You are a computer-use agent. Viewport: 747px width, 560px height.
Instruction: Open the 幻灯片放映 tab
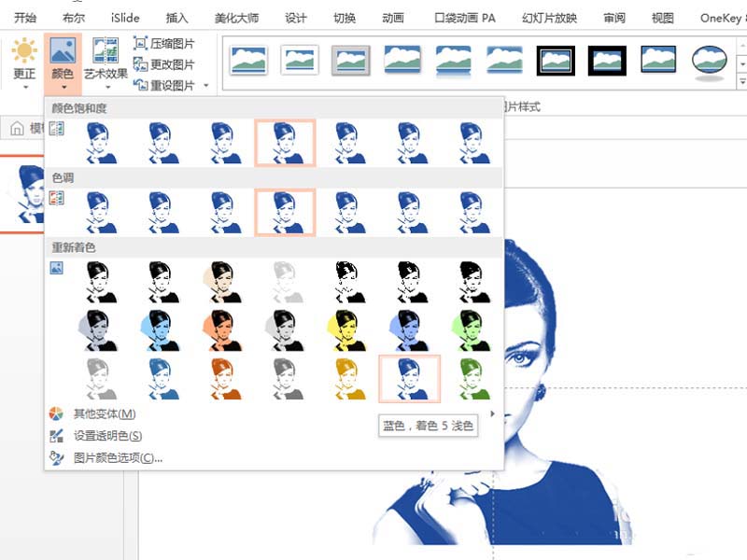[549, 18]
